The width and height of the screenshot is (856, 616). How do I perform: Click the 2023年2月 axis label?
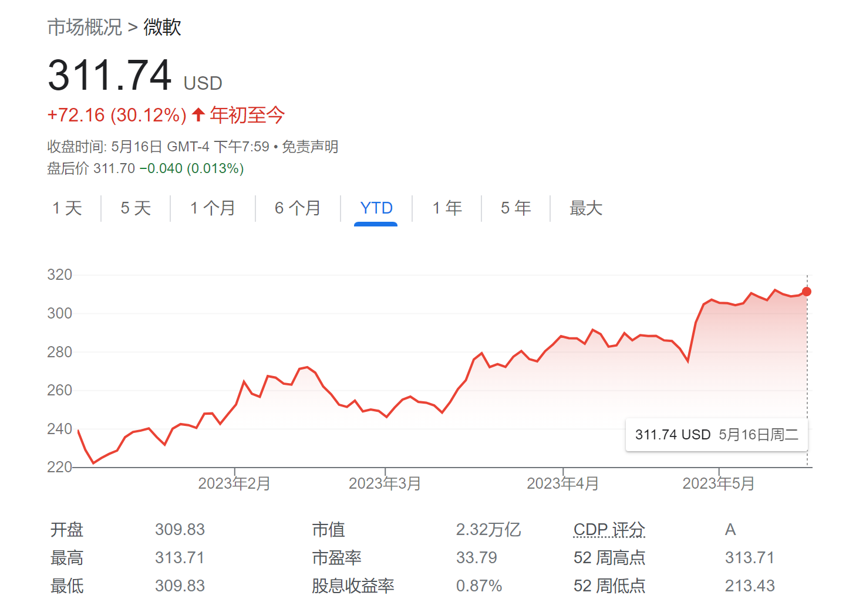(x=234, y=483)
